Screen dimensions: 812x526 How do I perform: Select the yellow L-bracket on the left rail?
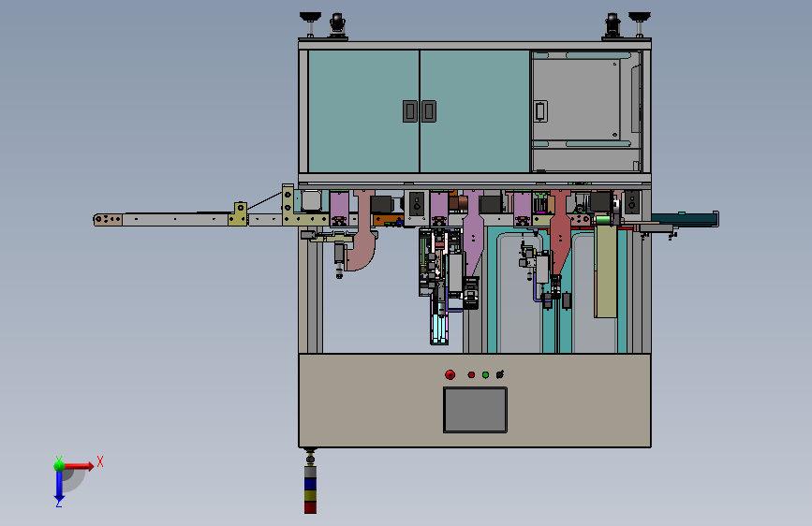(x=238, y=213)
